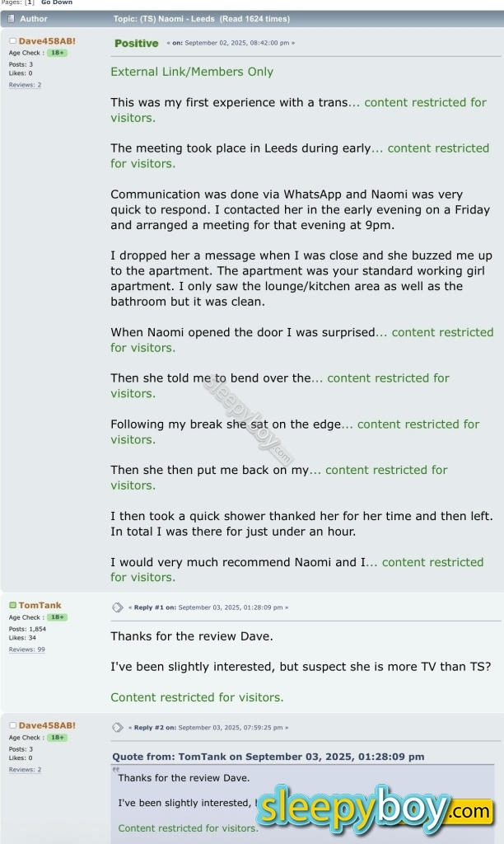Click restricted content notice in TomTank's reply
The image size is (504, 844).
click(197, 697)
